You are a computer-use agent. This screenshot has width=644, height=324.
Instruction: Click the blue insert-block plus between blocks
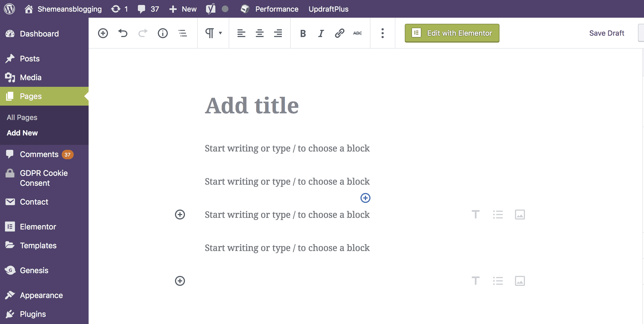[365, 198]
